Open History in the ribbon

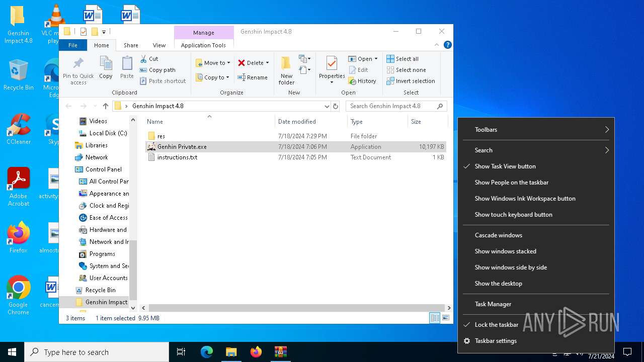pos(362,81)
